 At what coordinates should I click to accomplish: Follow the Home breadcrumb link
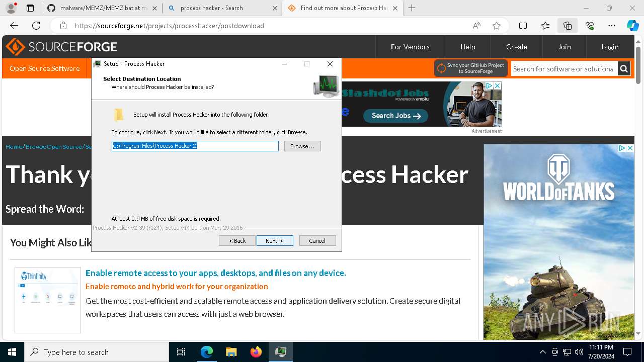pos(14,147)
